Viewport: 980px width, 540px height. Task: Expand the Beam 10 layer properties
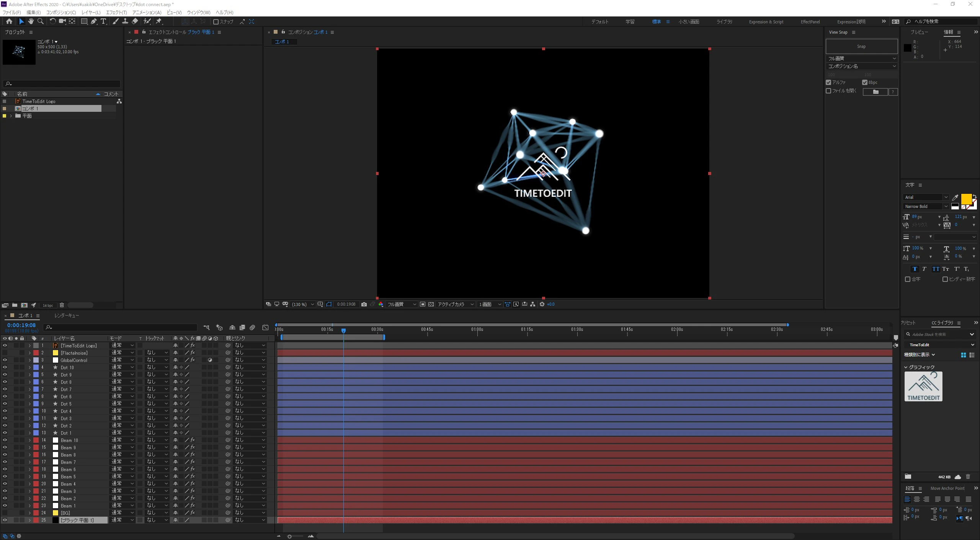29,440
